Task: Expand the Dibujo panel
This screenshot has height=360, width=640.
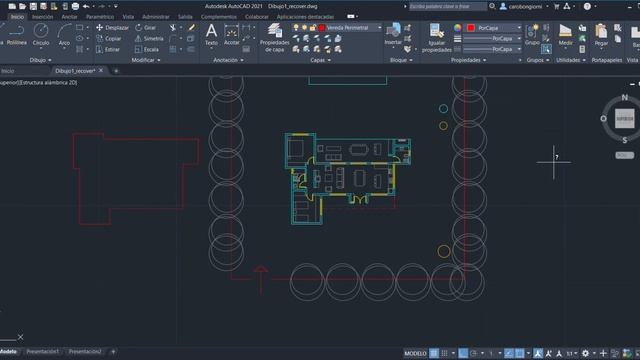Action: [40, 60]
